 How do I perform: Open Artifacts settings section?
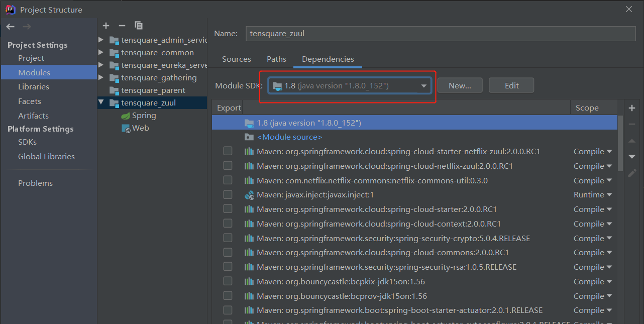coord(33,116)
